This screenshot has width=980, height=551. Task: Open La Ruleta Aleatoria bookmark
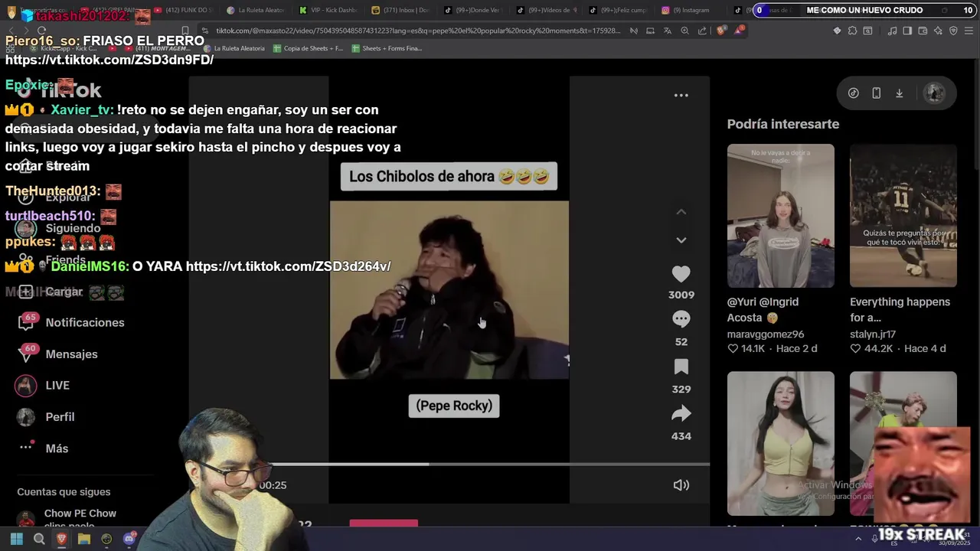(234, 48)
